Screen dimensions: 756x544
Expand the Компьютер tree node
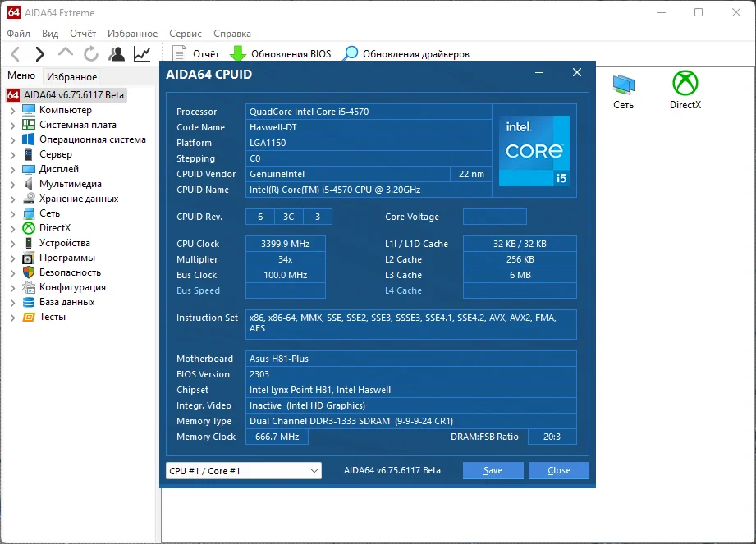12,110
